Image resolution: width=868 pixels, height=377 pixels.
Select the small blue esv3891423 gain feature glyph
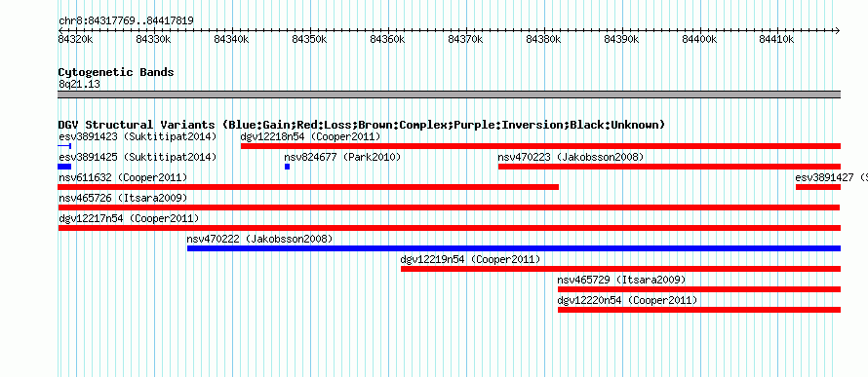click(x=64, y=146)
